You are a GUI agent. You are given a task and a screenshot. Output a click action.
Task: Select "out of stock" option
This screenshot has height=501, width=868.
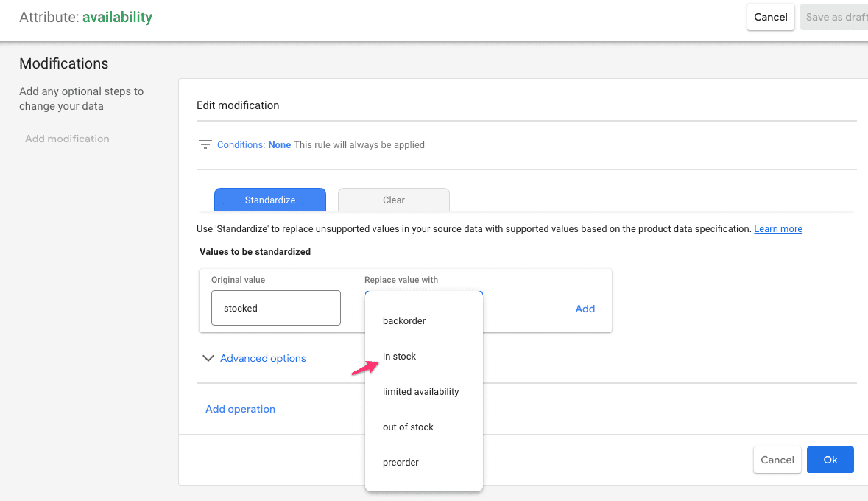tap(408, 427)
